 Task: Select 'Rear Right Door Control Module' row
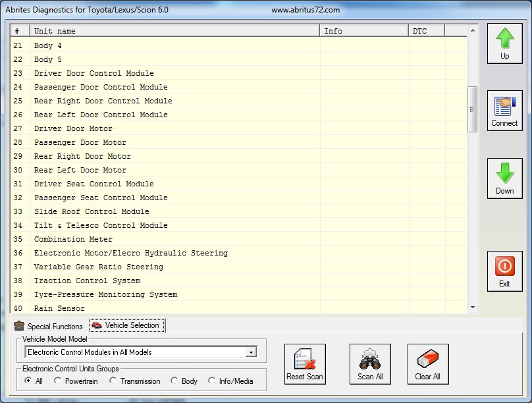(239, 101)
